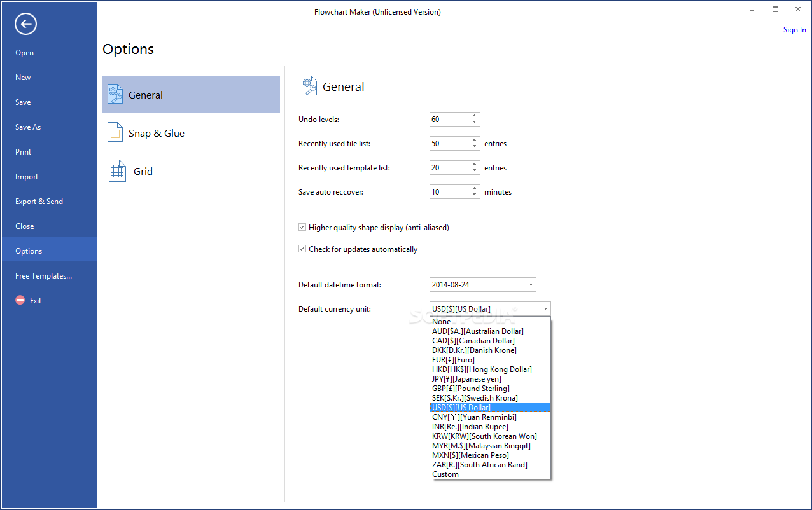
Task: Choose None in currency list
Action: [x=490, y=321]
